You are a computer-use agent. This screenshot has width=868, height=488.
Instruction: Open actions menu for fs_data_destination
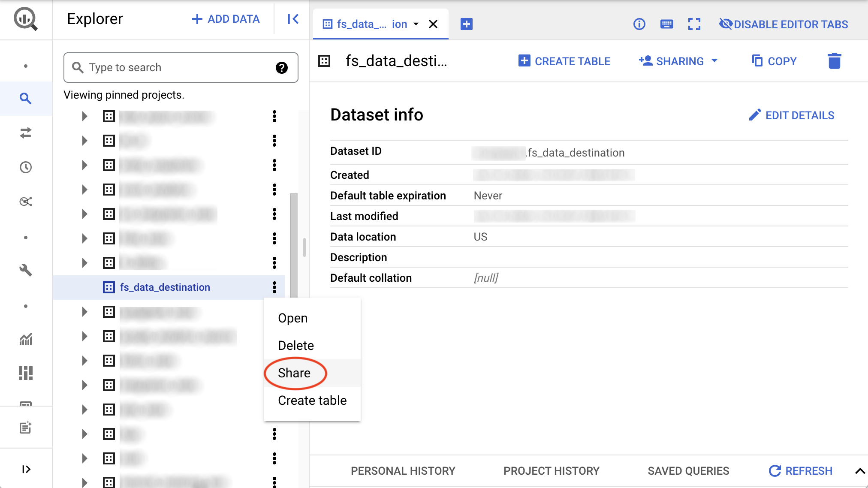274,287
